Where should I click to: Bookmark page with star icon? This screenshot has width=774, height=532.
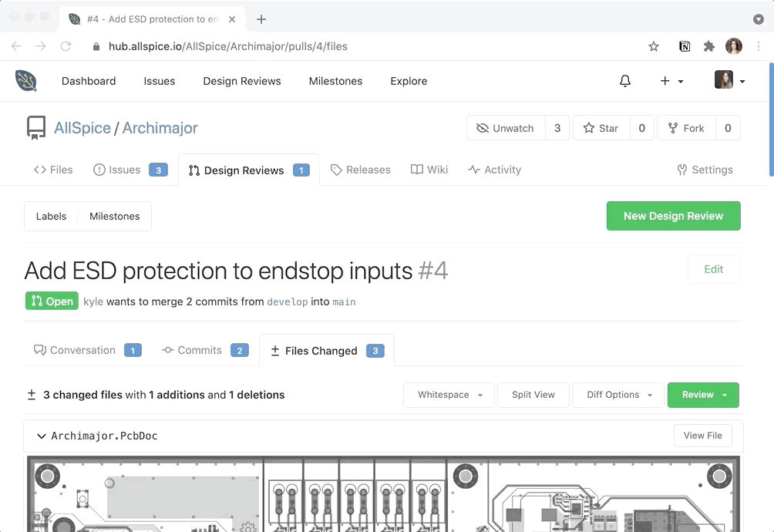[x=654, y=46]
